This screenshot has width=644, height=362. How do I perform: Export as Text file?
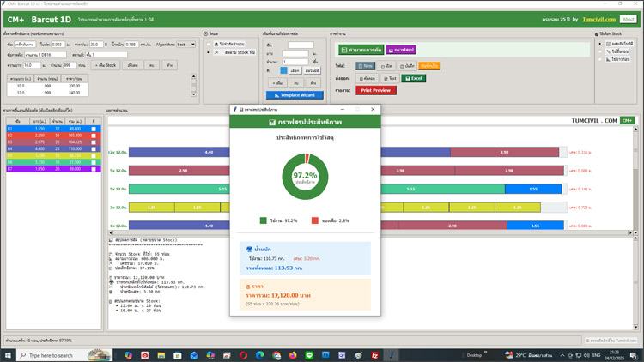pyautogui.click(x=388, y=78)
